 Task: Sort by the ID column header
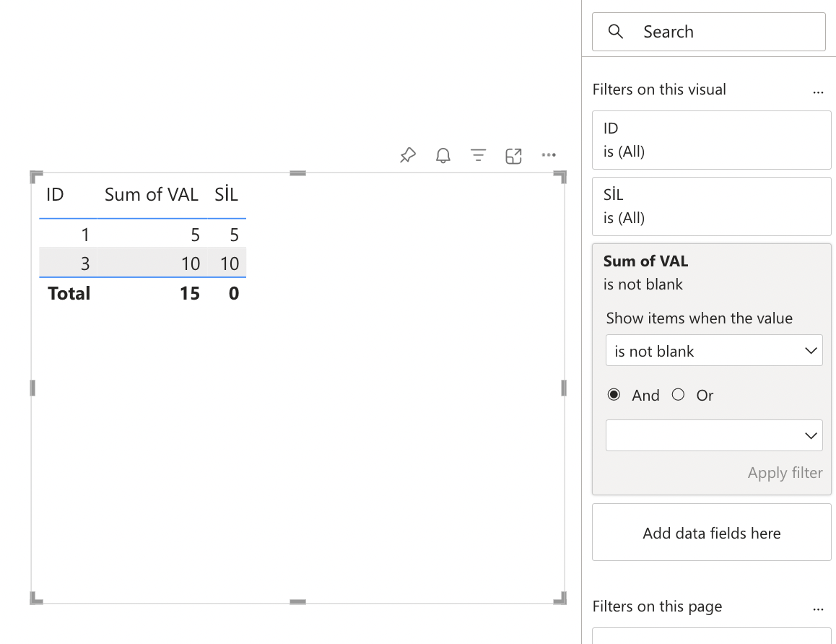[x=55, y=195]
